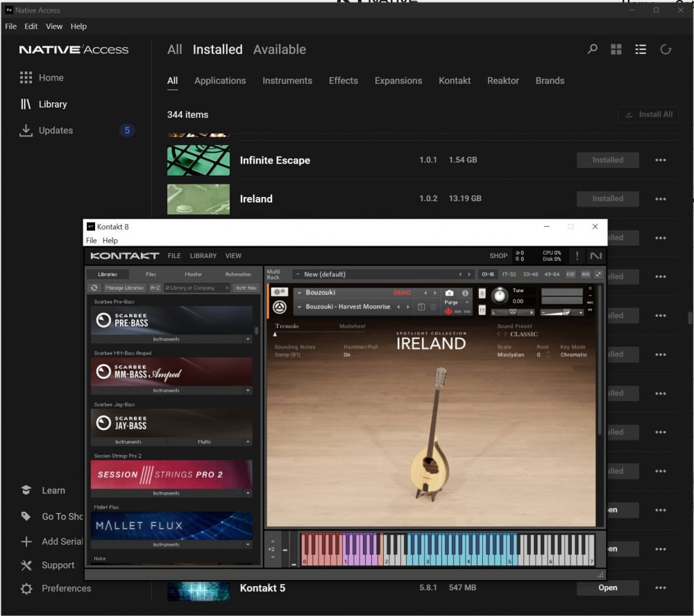
Task: Open Bouzouki snapshot camera view
Action: pyautogui.click(x=449, y=293)
